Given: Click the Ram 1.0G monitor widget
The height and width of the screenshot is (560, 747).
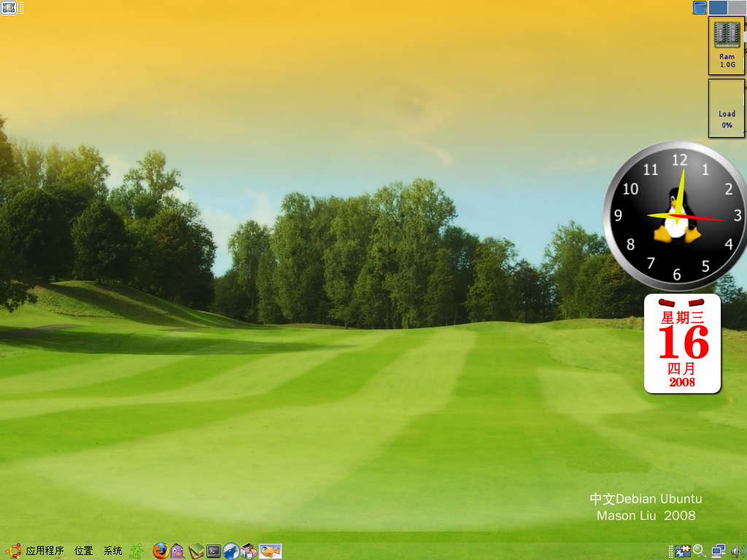Looking at the screenshot, I should click(x=727, y=46).
